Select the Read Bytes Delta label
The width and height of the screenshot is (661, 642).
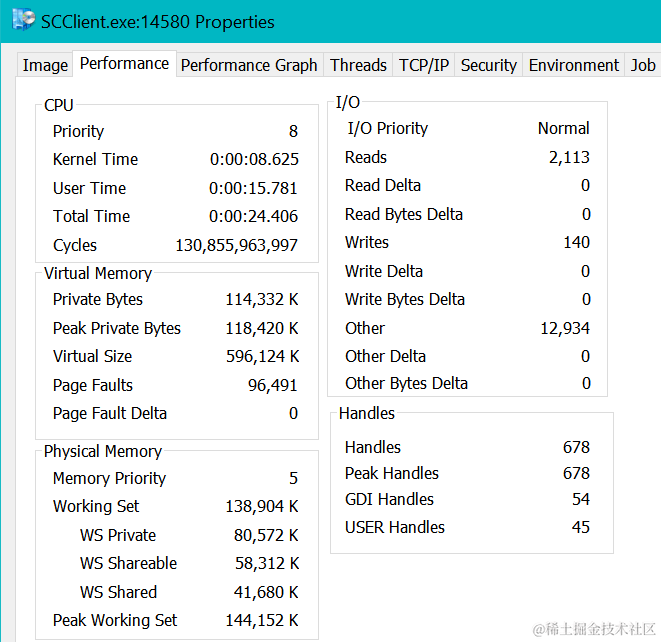pos(404,215)
